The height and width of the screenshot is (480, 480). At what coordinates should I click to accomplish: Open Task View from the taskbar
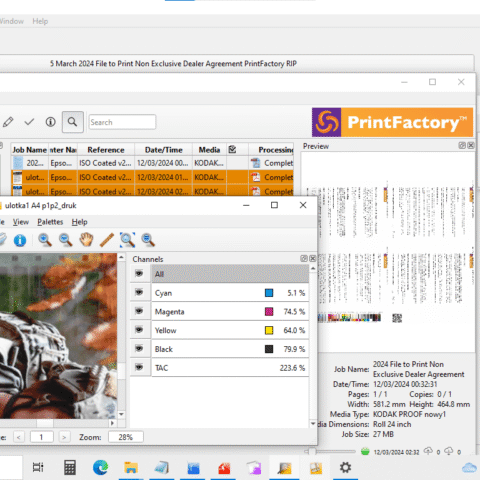click(38, 467)
